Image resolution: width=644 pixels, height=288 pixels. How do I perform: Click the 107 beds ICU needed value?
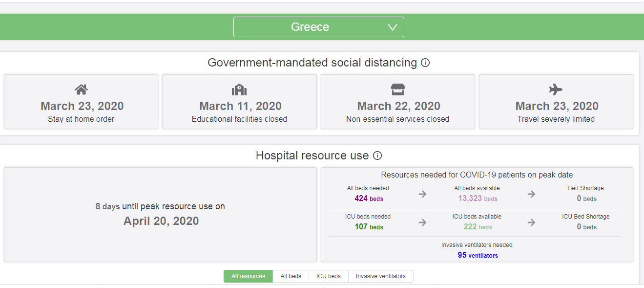[x=369, y=227]
